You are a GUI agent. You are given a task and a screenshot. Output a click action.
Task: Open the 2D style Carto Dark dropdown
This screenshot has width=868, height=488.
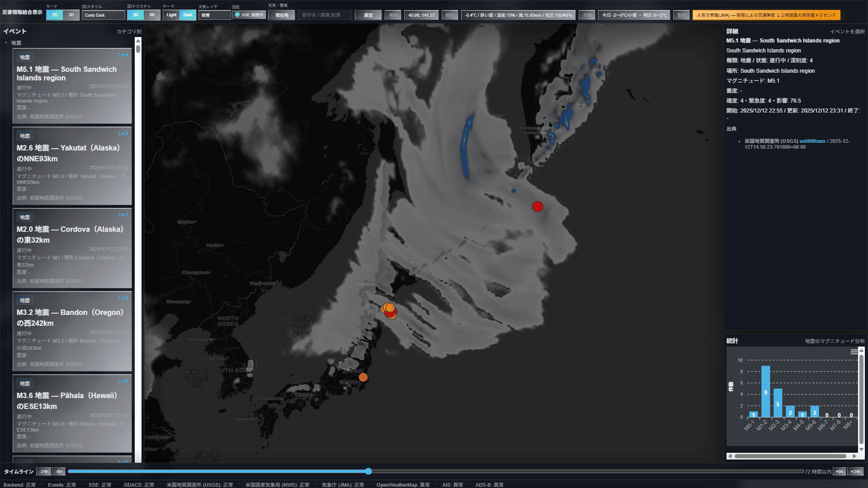click(x=103, y=15)
